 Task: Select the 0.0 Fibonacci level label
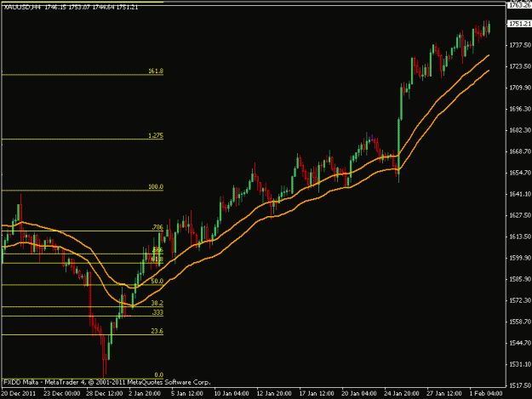click(159, 374)
